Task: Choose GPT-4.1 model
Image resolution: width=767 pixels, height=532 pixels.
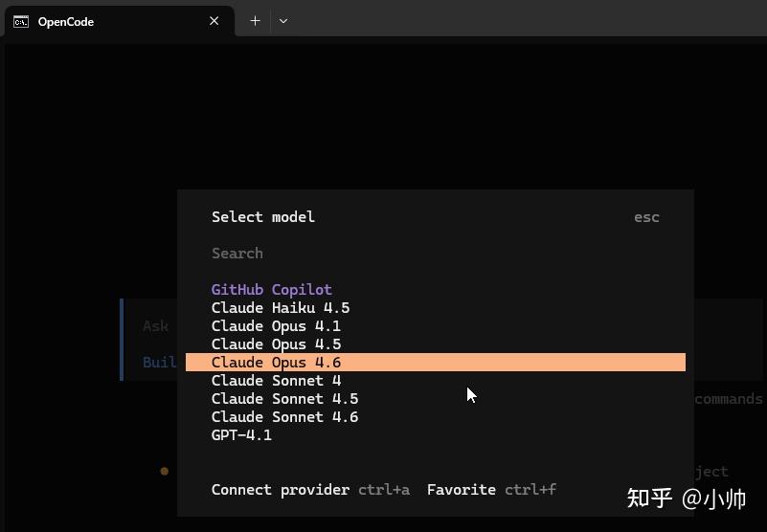Action: click(x=436, y=434)
